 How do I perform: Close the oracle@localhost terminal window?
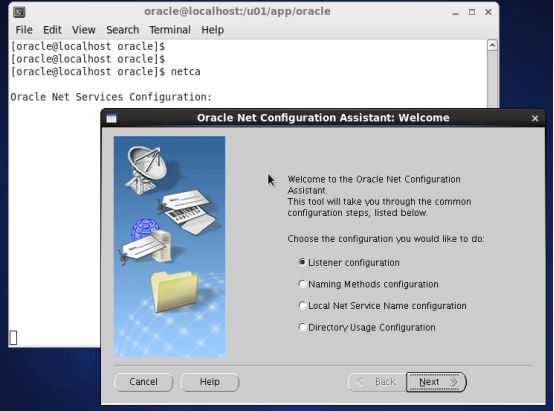(488, 12)
